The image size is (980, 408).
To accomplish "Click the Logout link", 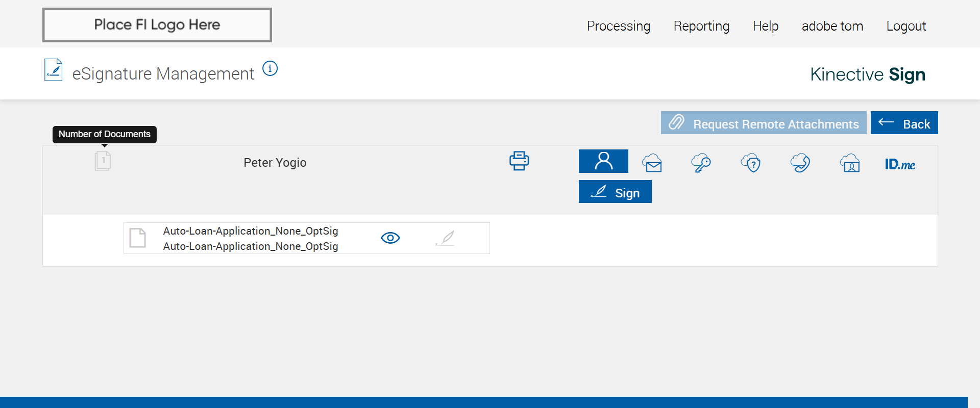I will point(906,26).
